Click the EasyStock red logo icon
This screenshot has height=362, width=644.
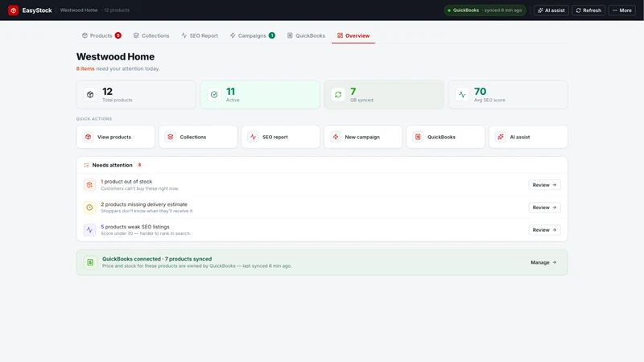click(13, 10)
